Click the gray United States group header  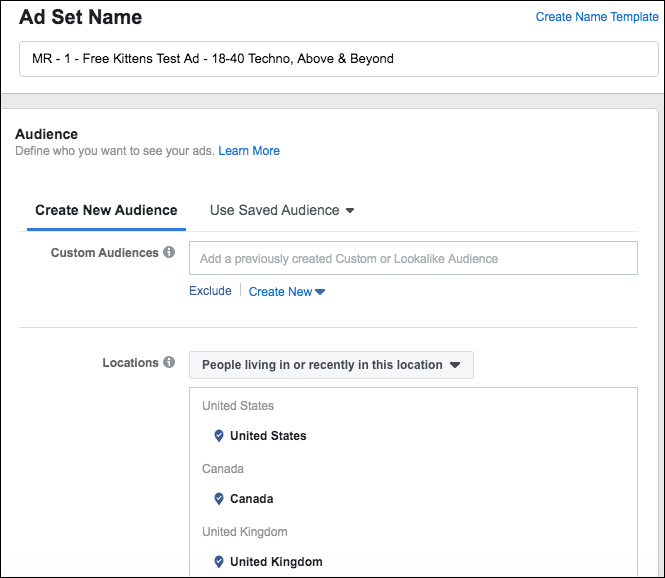(x=238, y=406)
